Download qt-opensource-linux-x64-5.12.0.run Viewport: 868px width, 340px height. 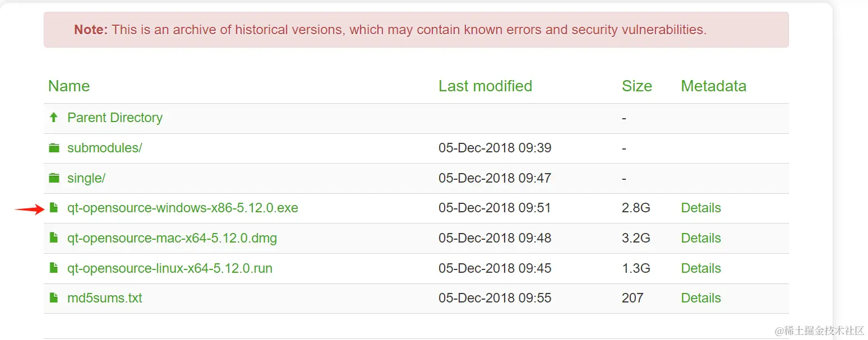click(170, 268)
